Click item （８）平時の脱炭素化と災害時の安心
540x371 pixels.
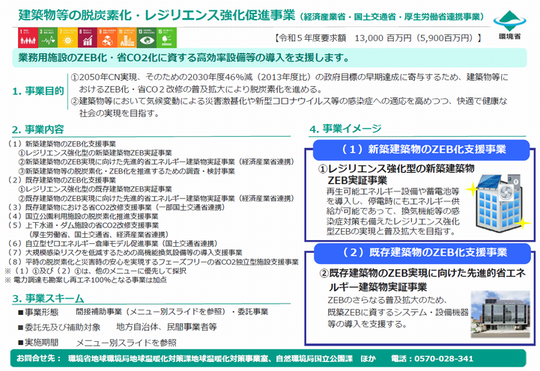tap(153, 262)
